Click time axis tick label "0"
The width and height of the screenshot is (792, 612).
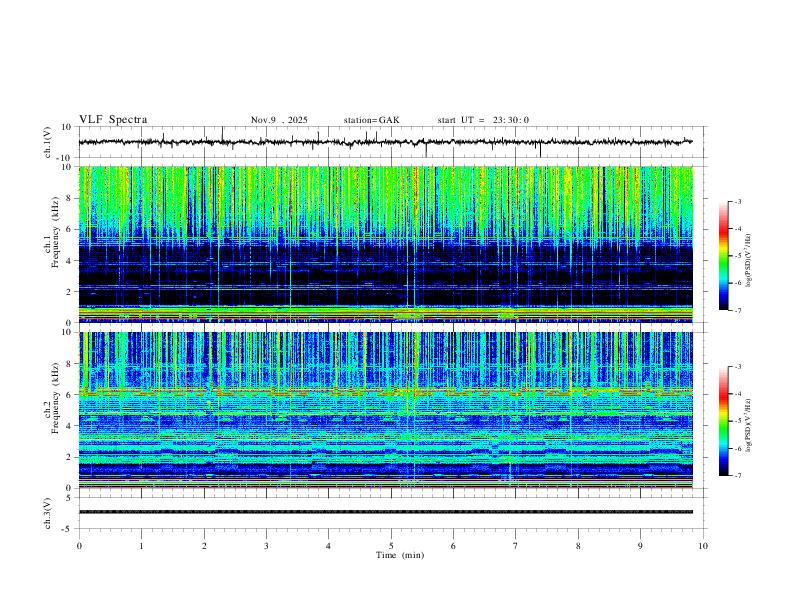click(79, 546)
